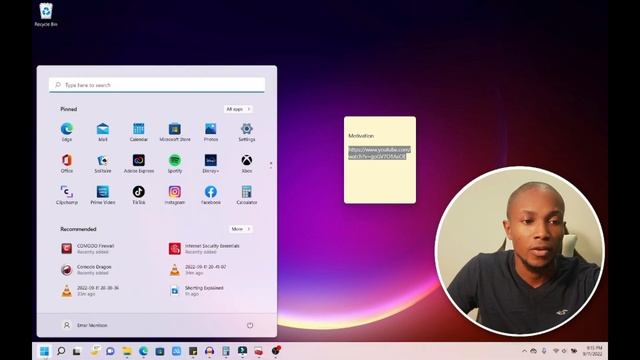Open the Instagram pinned app

(175, 195)
